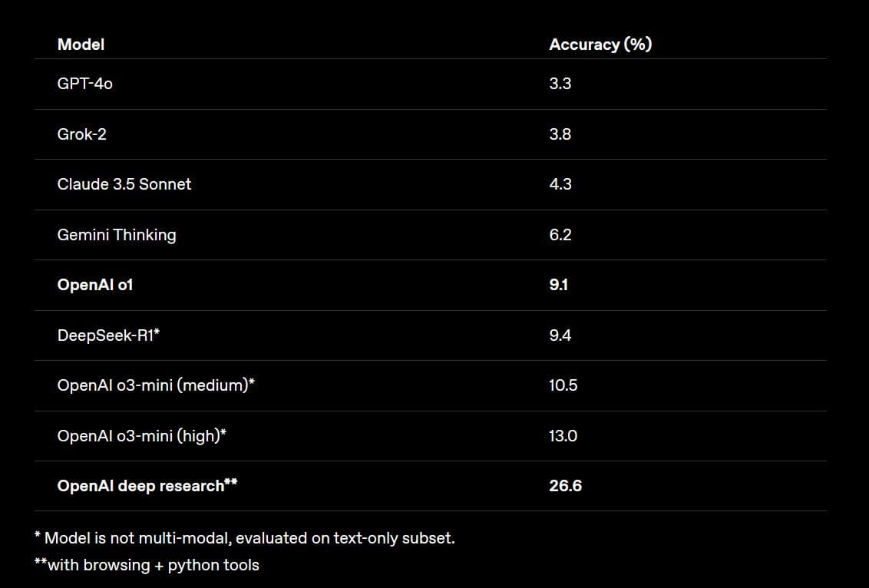Select the Claude 3.5 Sonnet row label

click(124, 184)
